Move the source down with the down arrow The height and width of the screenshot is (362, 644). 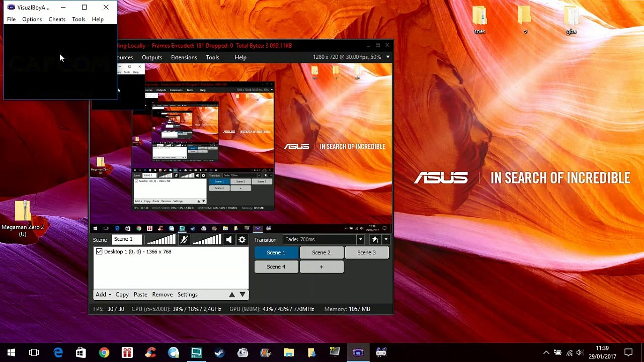click(x=243, y=295)
